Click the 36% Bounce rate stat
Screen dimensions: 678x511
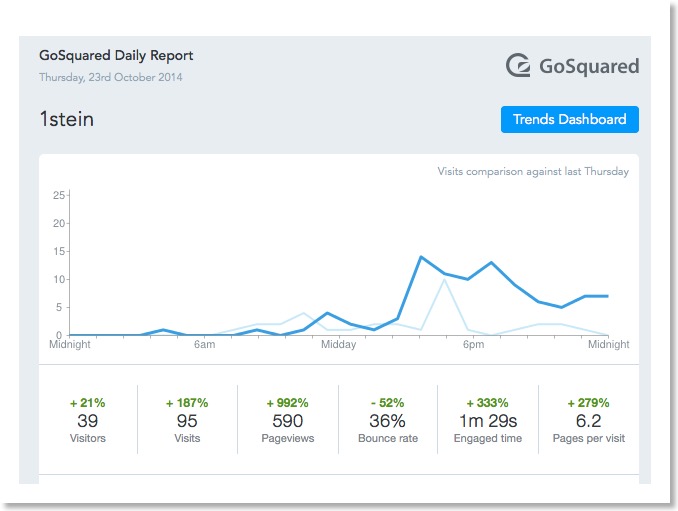pyautogui.click(x=387, y=420)
